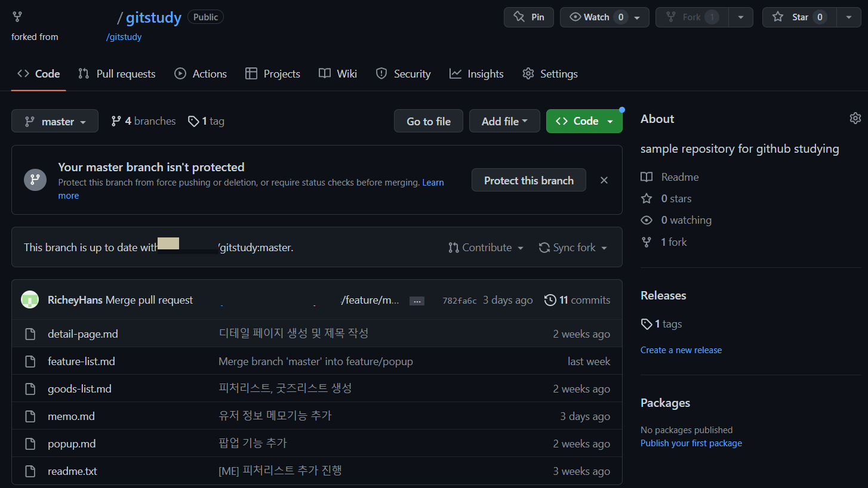
Task: Click Publish your first package link
Action: [691, 443]
